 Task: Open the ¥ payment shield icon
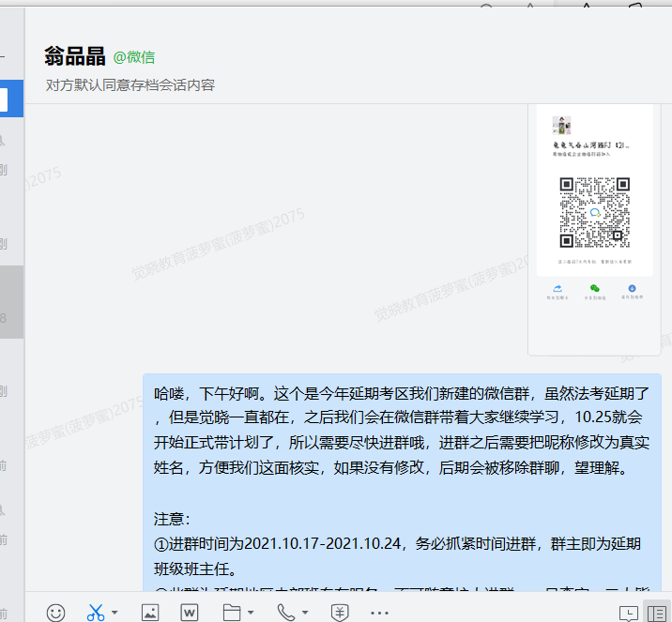click(340, 613)
